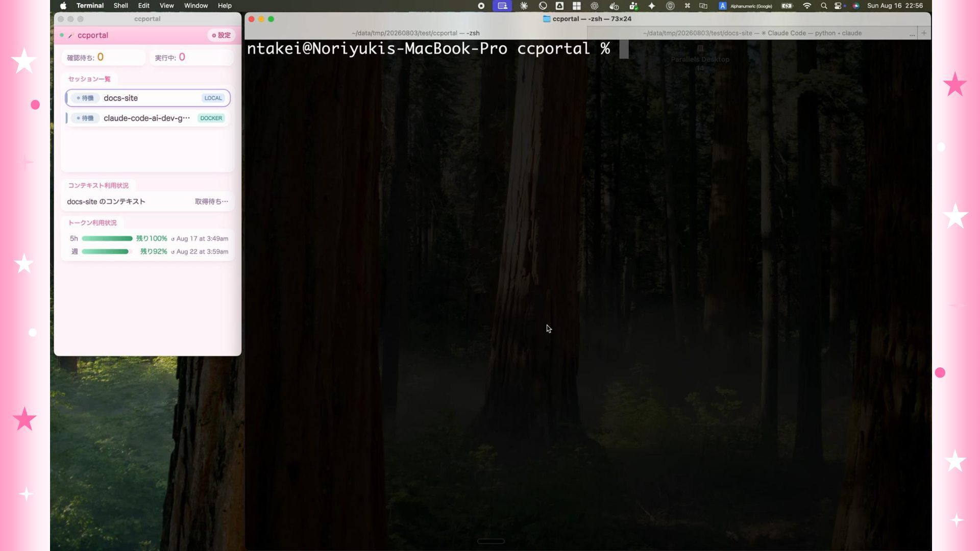The width and height of the screenshot is (980, 551).
Task: Open the Window menu
Action: pos(196,6)
